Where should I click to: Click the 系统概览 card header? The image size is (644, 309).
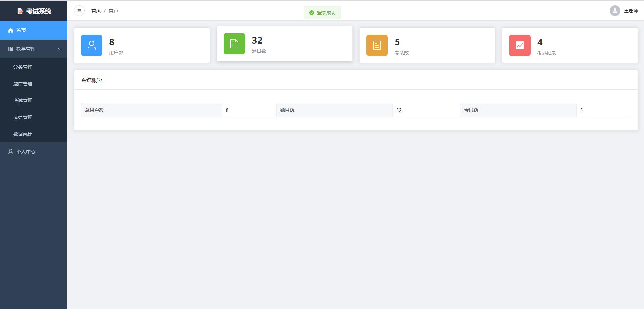92,80
